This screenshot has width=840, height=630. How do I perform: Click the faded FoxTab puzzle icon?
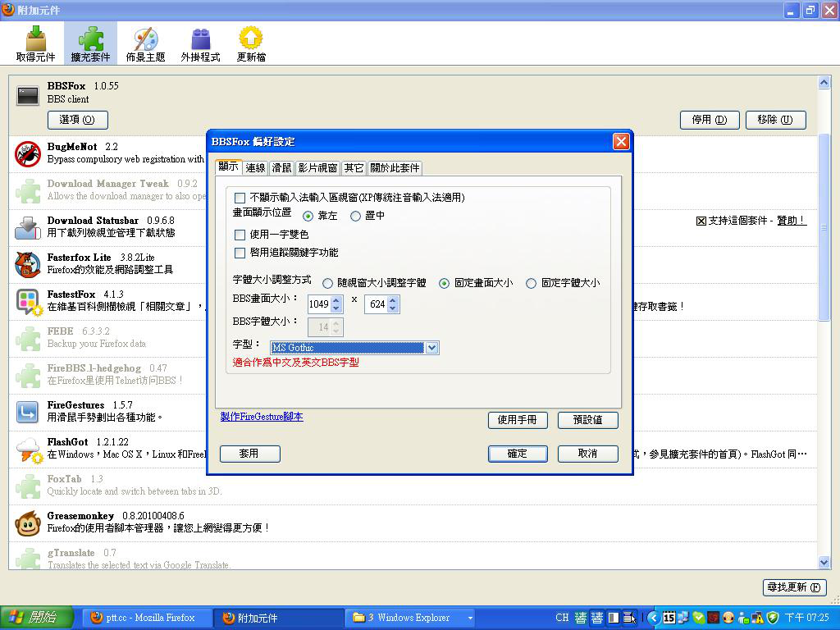tap(28, 486)
